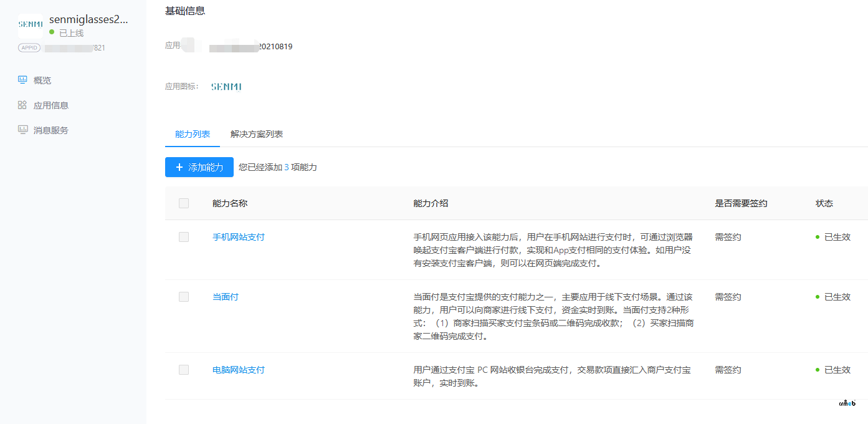Toggle the select-all checkbox in table header

[184, 203]
